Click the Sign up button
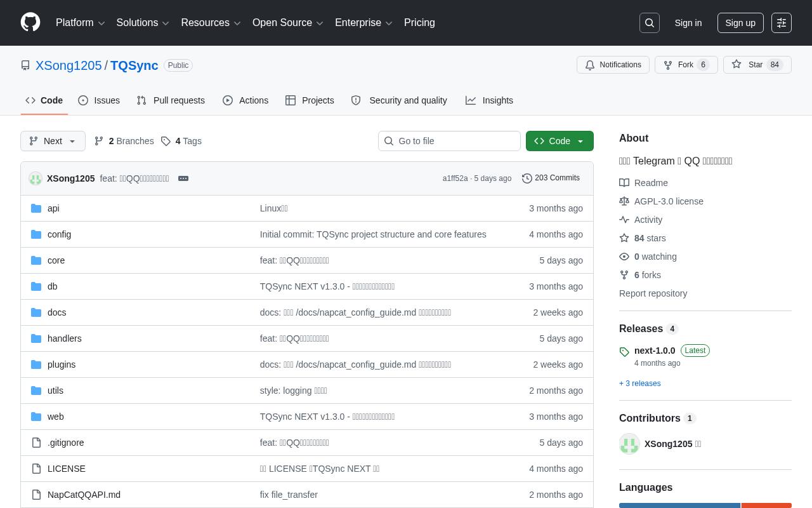Screen dimensions: 812x508 (x=740, y=23)
